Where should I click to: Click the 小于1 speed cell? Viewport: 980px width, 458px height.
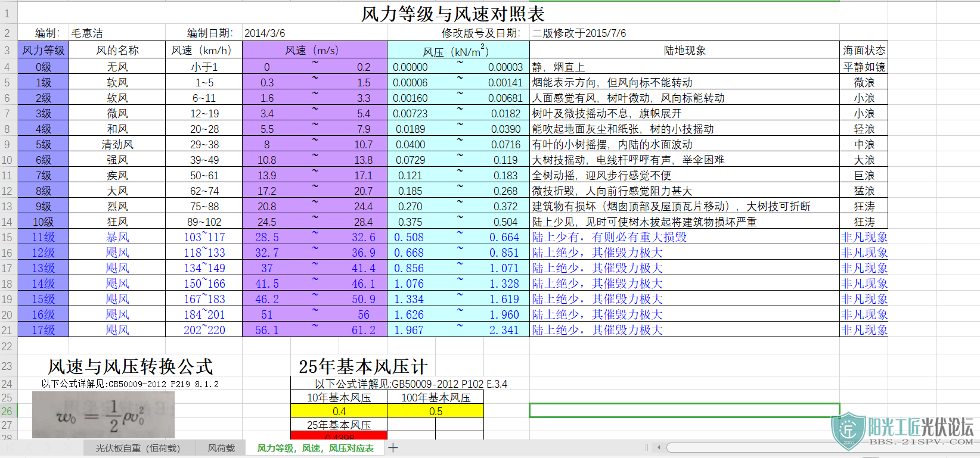point(204,67)
